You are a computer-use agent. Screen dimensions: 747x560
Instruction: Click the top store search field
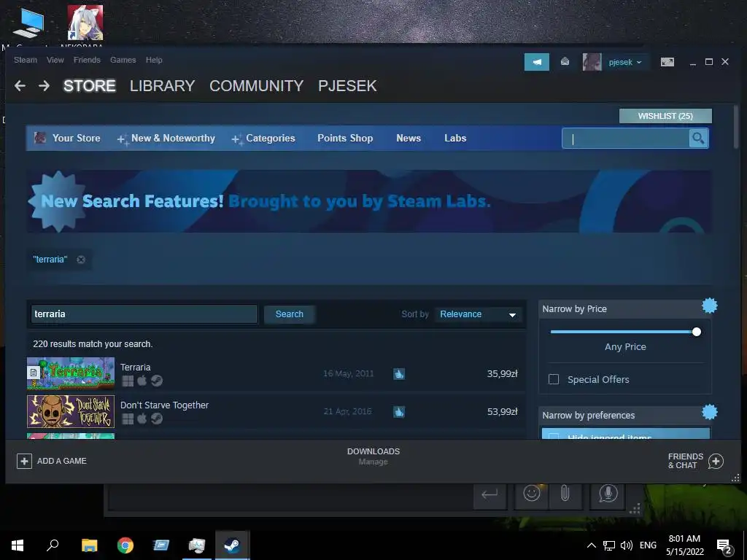pos(625,139)
